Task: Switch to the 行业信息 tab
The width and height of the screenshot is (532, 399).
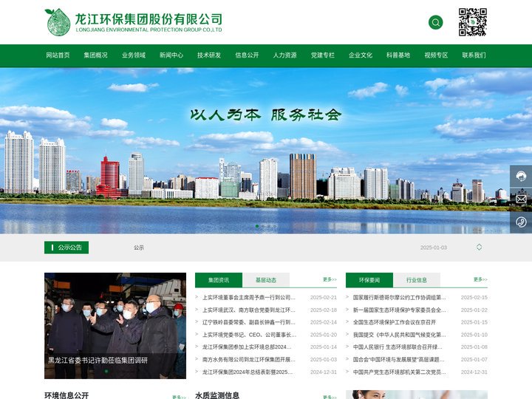Action: click(x=417, y=280)
